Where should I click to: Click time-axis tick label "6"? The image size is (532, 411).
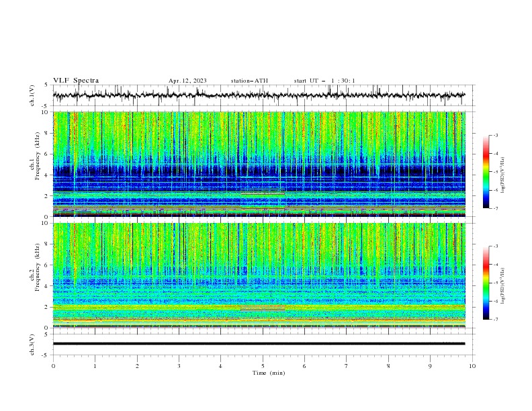pos(304,366)
